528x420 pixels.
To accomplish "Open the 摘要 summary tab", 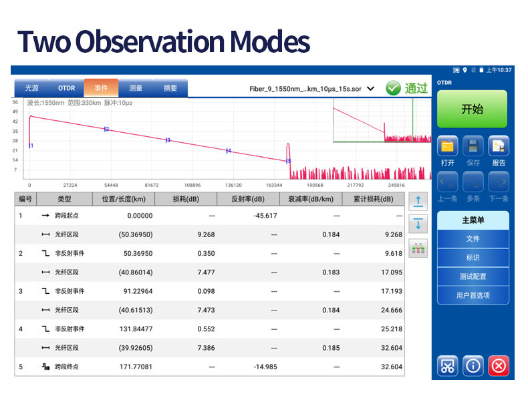I will click(x=170, y=88).
